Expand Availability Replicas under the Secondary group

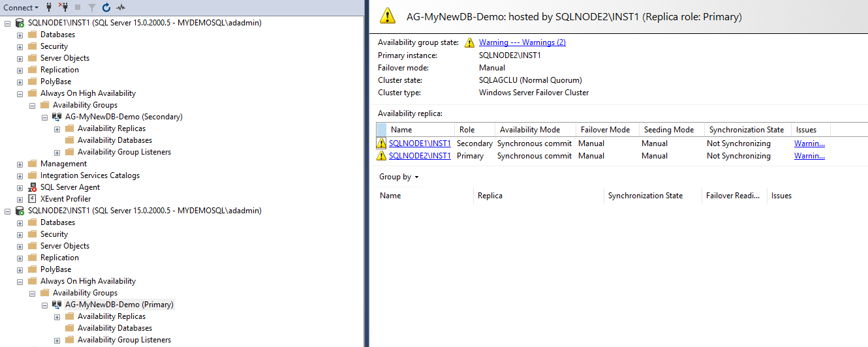(x=57, y=128)
